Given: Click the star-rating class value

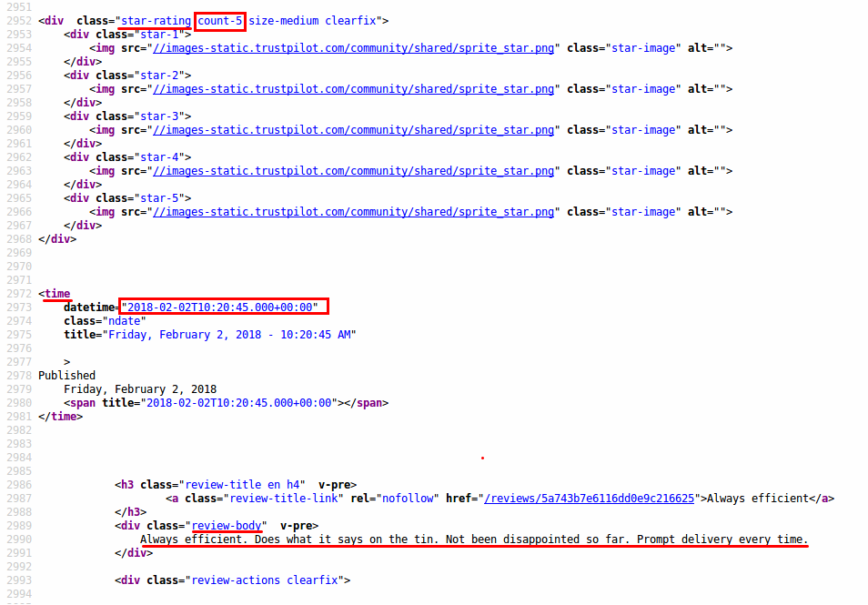Looking at the screenshot, I should pos(156,21).
